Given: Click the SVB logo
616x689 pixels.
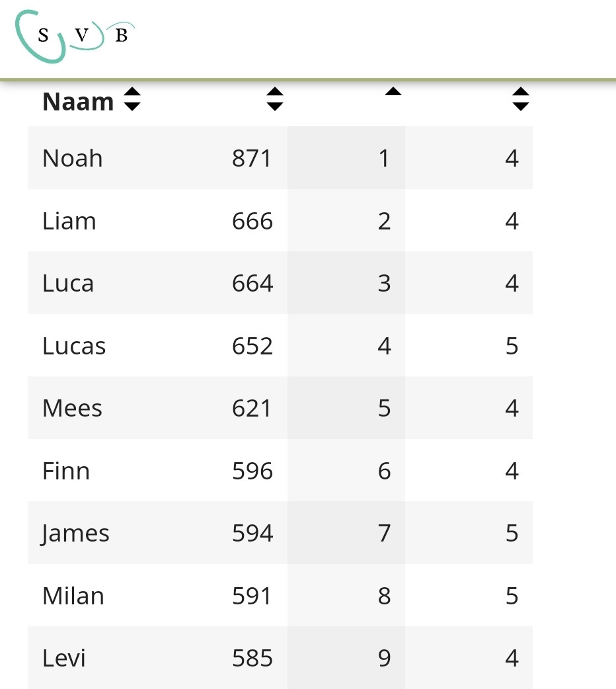Looking at the screenshot, I should 75,36.
